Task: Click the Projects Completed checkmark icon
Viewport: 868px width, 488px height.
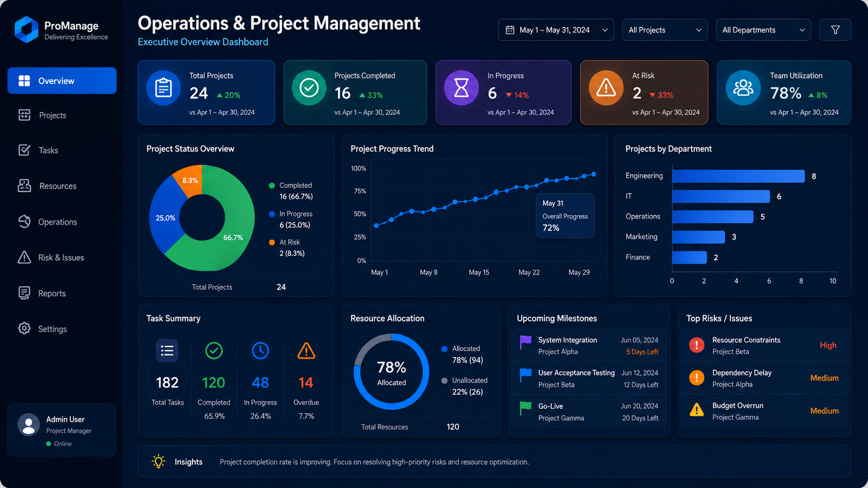Action: coord(309,88)
